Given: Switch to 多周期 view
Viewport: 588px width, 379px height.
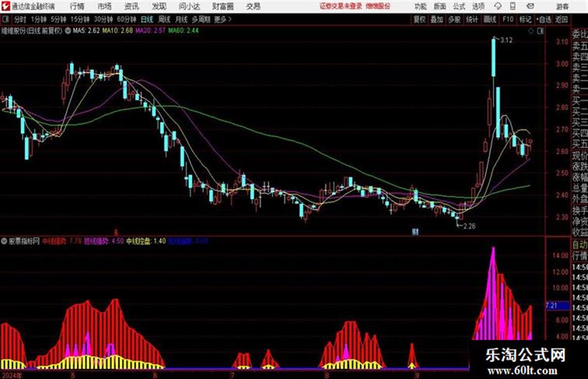Looking at the screenshot, I should pyautogui.click(x=201, y=19).
